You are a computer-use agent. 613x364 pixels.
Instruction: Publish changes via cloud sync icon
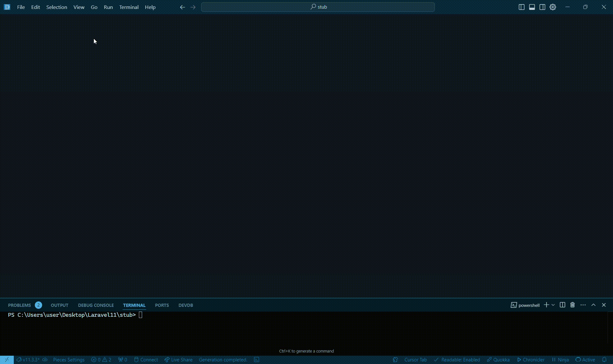coord(45,360)
